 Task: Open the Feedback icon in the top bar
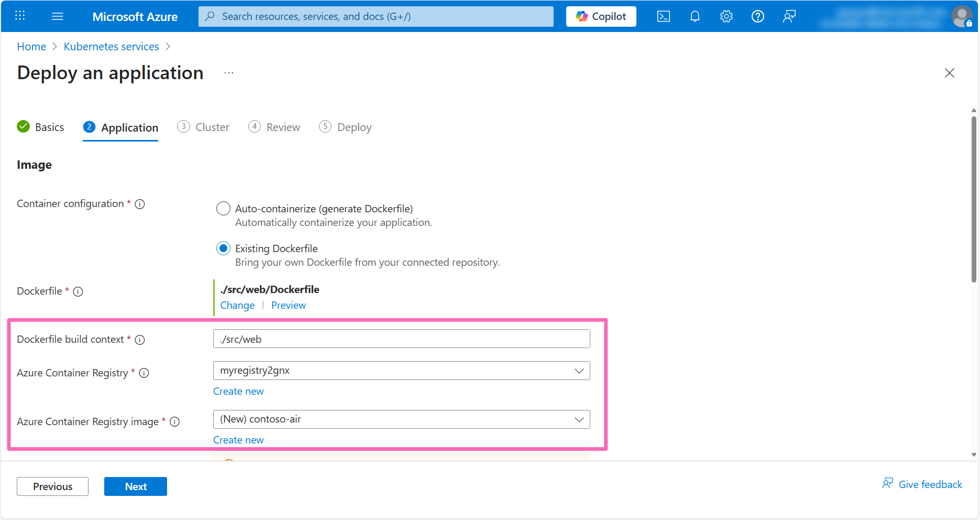(x=789, y=16)
